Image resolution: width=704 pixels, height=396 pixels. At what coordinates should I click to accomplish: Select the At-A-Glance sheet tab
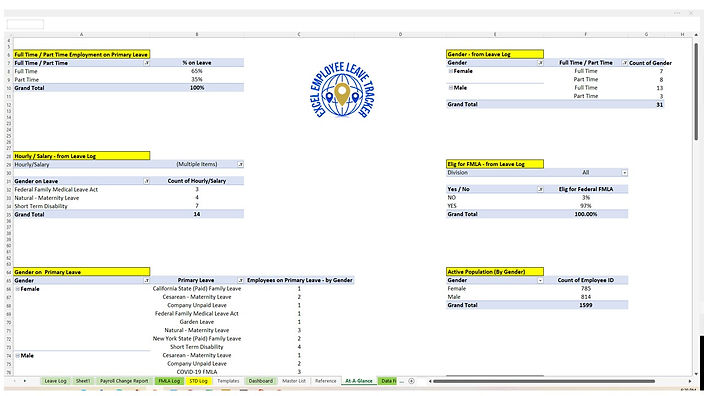(x=359, y=381)
